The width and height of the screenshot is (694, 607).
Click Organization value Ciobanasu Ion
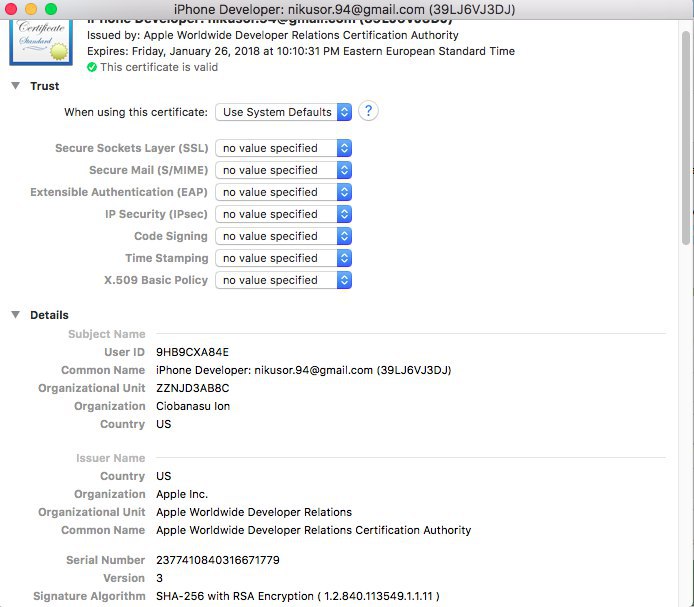point(193,406)
